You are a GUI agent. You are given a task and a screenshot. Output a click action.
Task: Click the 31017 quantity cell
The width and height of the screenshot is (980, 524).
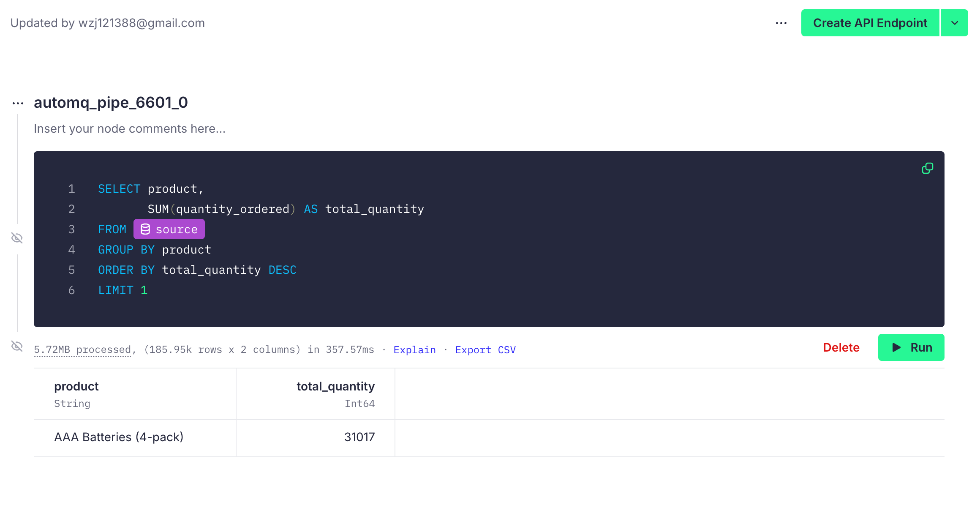359,437
